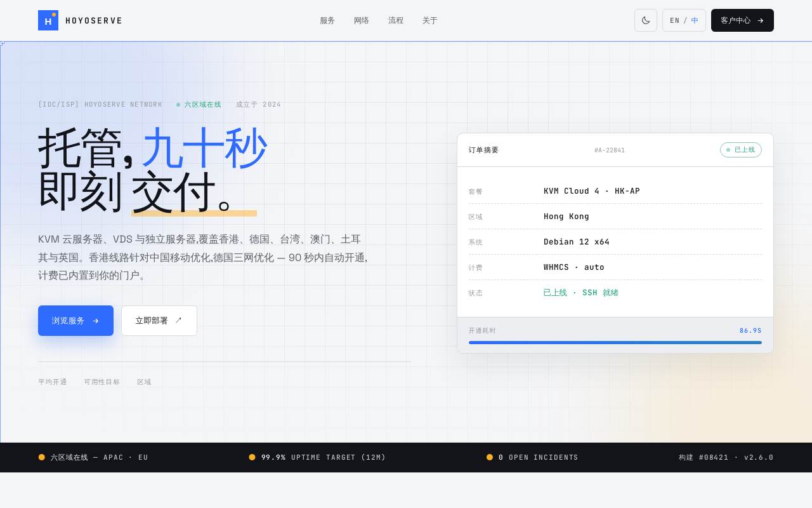This screenshot has height=508, width=812.
Task: Click order number #A-22841
Action: point(610,150)
